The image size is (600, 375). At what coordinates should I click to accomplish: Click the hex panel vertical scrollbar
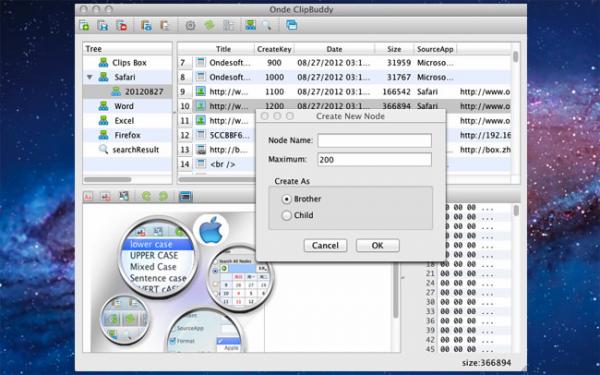pos(516,210)
